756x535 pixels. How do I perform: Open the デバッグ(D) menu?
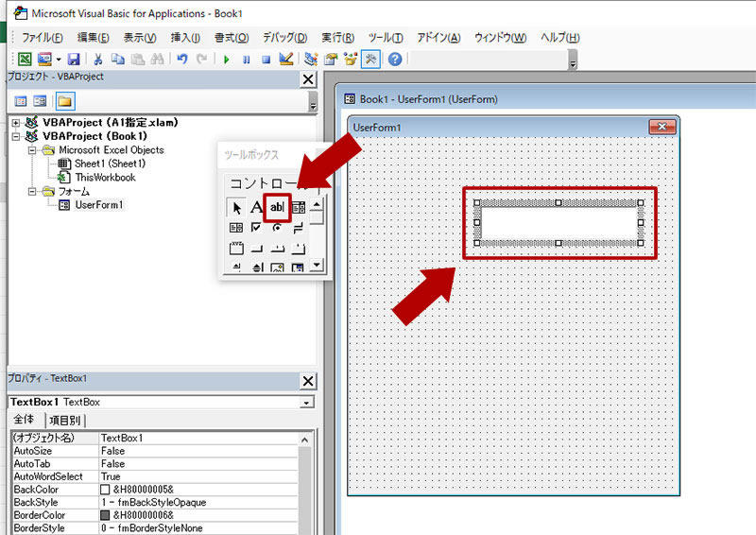click(x=285, y=38)
